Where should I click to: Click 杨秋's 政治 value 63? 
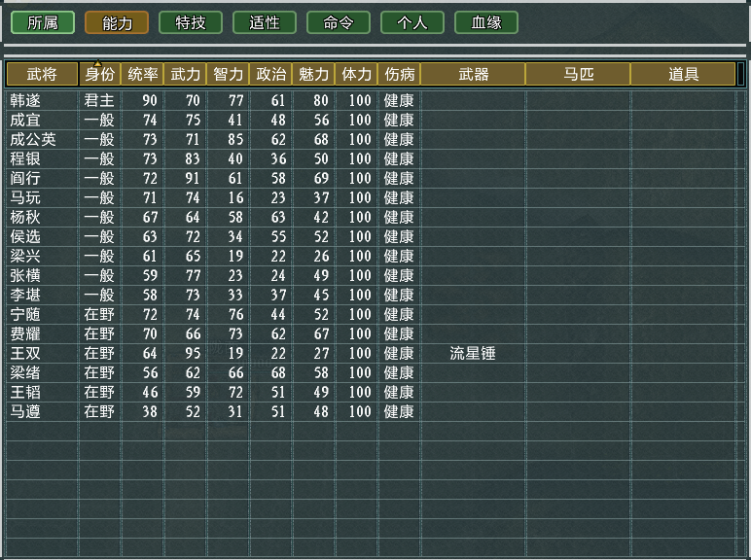(278, 218)
